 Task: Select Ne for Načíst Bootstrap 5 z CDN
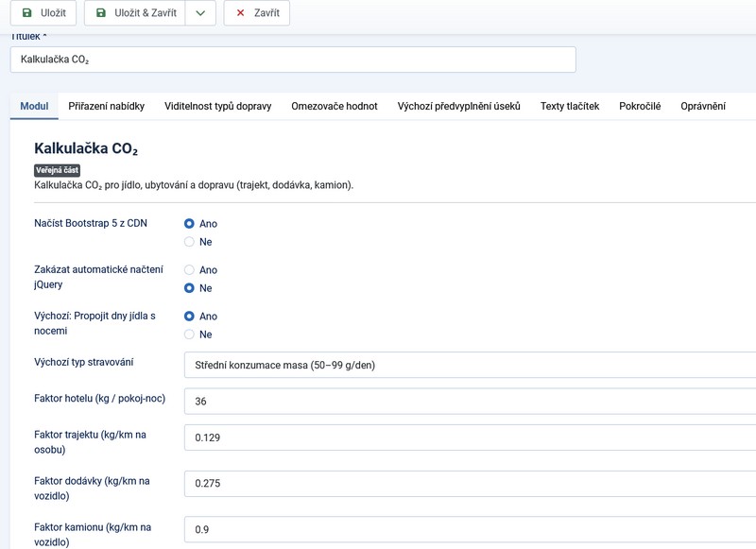tap(190, 242)
